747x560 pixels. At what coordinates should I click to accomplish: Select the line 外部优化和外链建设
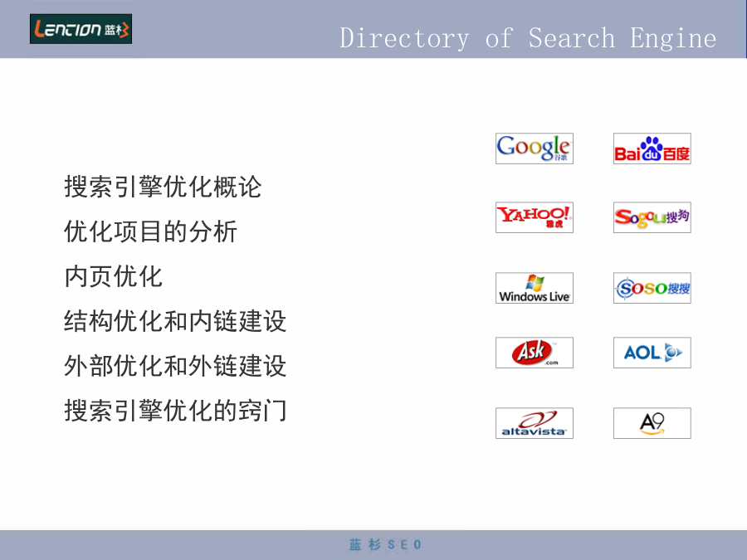tap(175, 366)
